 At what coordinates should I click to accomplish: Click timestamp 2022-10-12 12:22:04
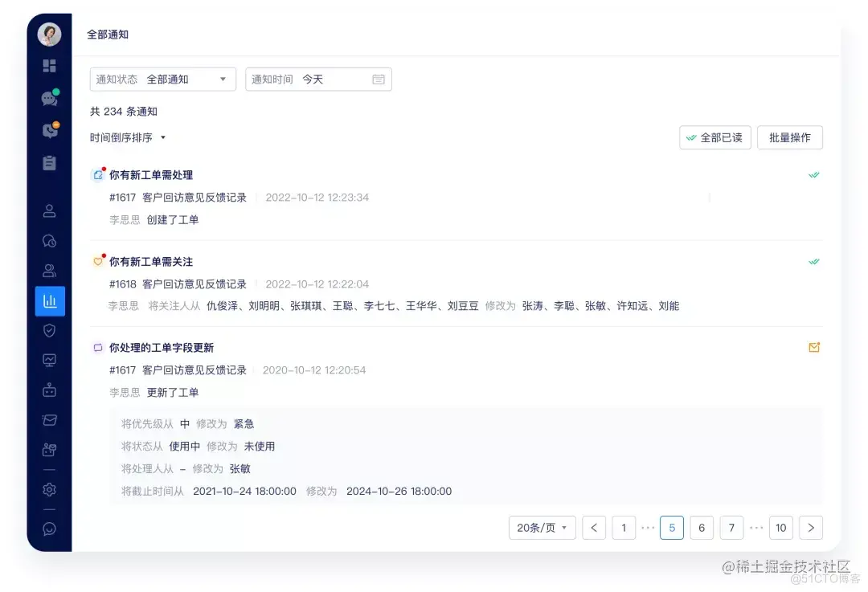coord(317,284)
